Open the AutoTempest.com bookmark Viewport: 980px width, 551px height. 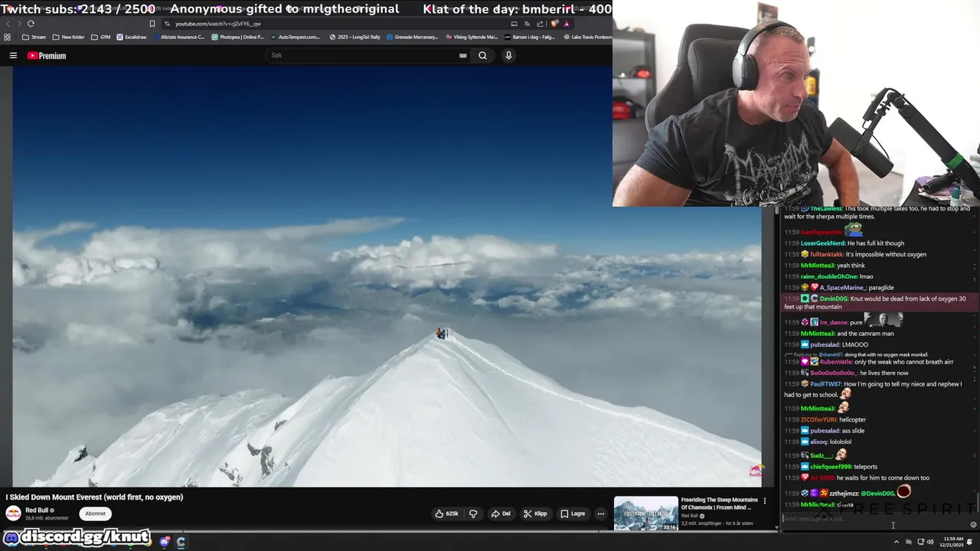(x=296, y=37)
